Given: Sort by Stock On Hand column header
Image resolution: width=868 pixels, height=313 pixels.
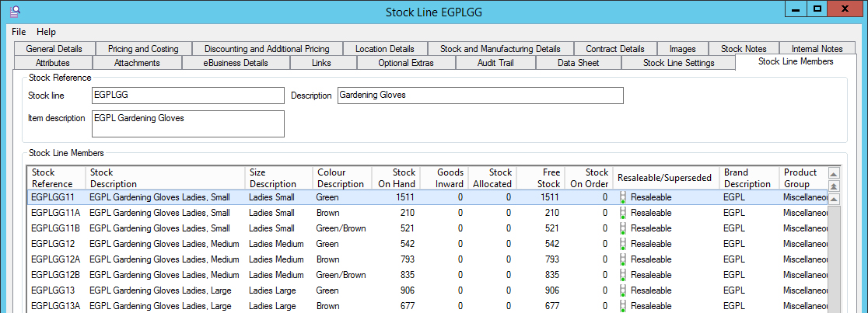Looking at the screenshot, I should point(397,178).
